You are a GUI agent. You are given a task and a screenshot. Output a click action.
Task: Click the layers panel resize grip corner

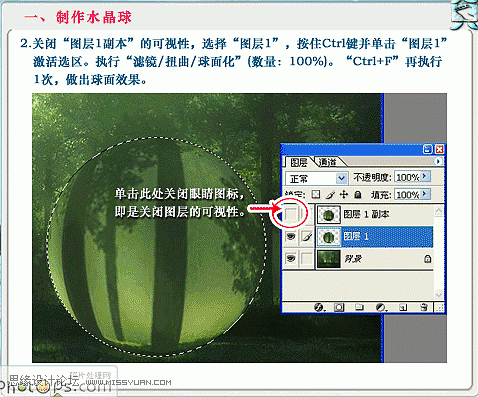click(x=440, y=308)
